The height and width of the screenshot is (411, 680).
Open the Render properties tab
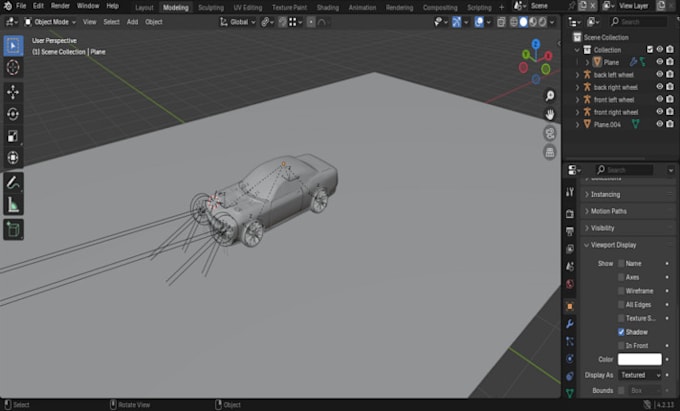[x=570, y=214]
